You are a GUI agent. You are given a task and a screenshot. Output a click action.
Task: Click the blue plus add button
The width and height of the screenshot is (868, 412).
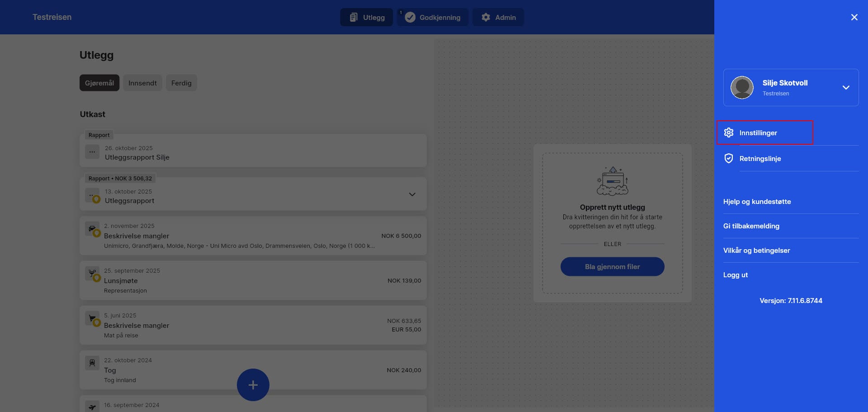253,385
